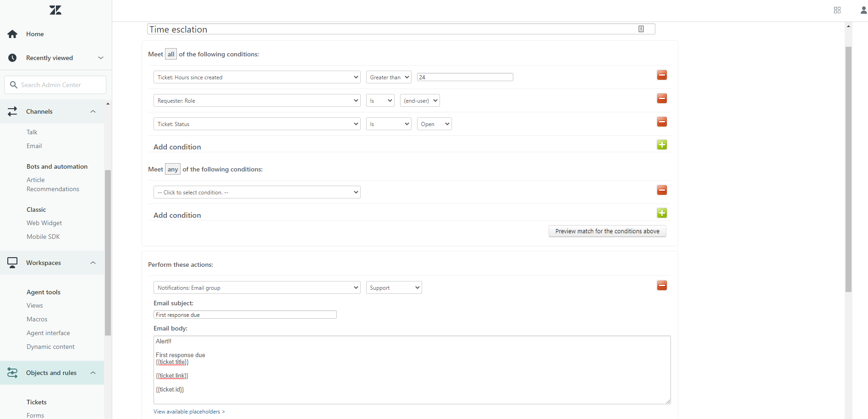The image size is (868, 419).
Task: Click the Zendesk logo icon
Action: 55,10
